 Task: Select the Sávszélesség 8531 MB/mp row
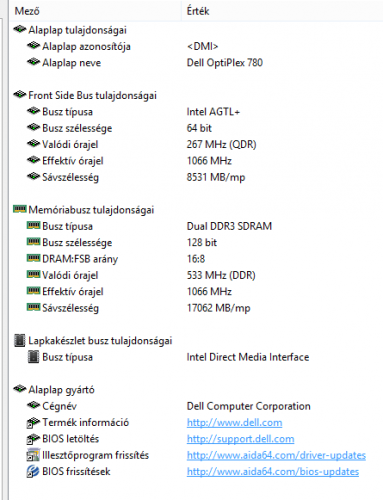point(197,177)
